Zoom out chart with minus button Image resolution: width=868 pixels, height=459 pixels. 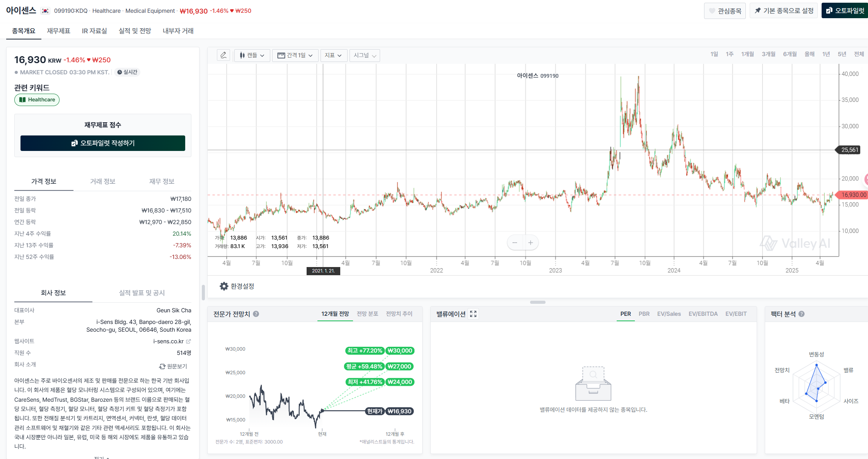tap(515, 243)
